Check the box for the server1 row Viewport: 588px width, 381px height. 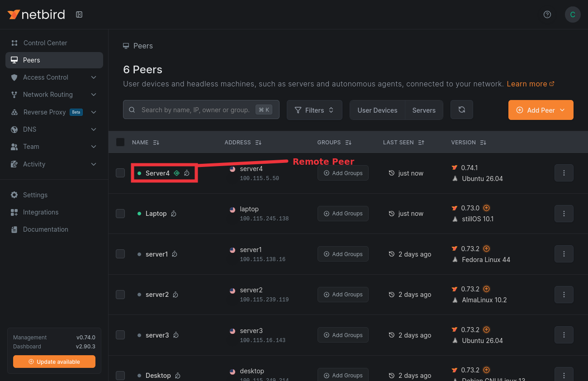click(x=120, y=254)
